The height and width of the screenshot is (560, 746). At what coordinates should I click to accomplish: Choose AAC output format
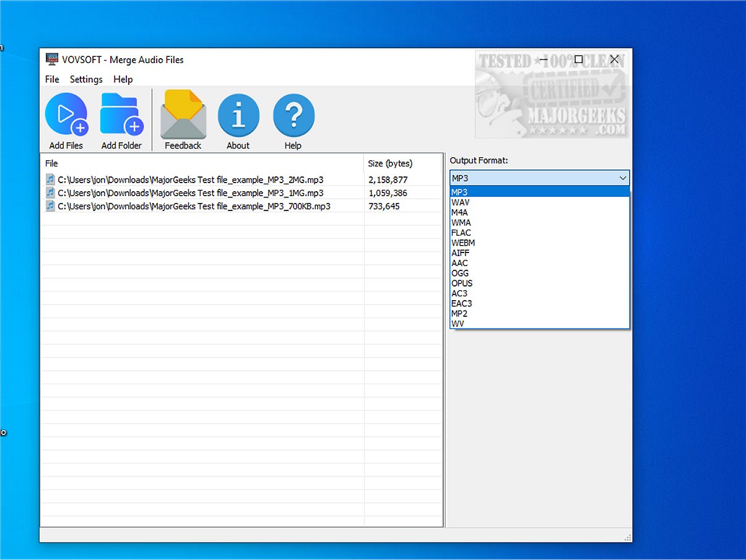click(540, 263)
